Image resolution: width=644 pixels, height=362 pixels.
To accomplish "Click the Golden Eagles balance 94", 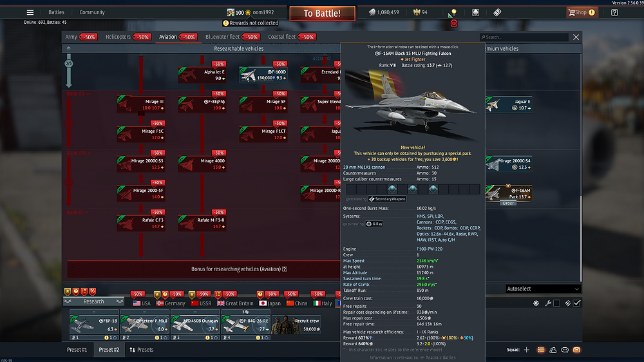I will [x=420, y=12].
